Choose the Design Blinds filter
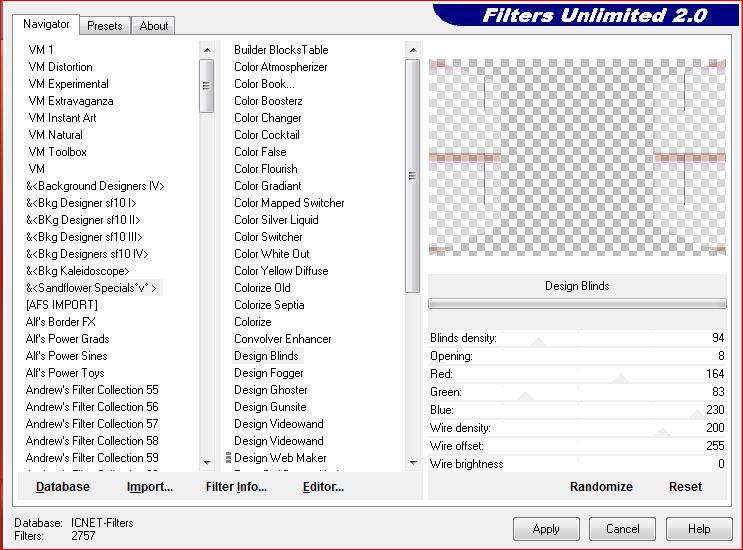743x550 pixels. coord(266,356)
